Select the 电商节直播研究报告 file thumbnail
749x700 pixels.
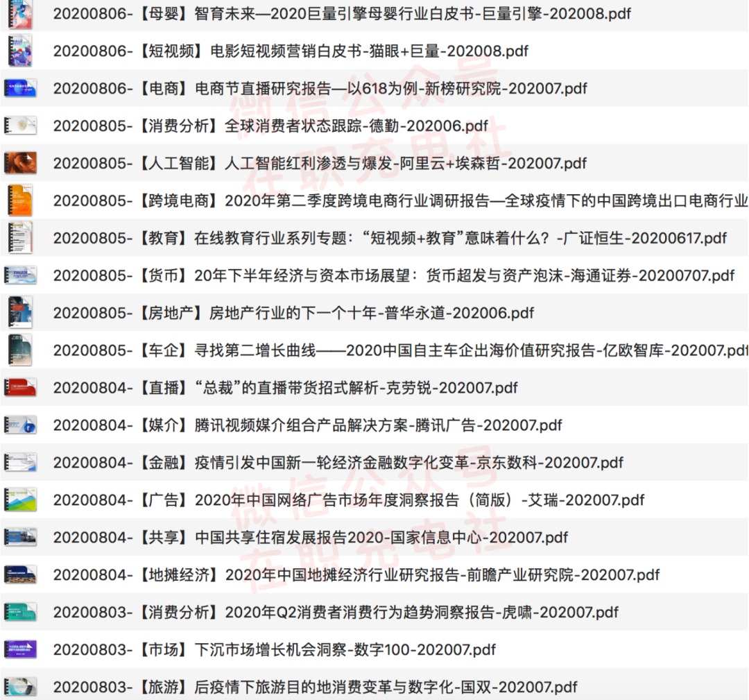click(21, 88)
